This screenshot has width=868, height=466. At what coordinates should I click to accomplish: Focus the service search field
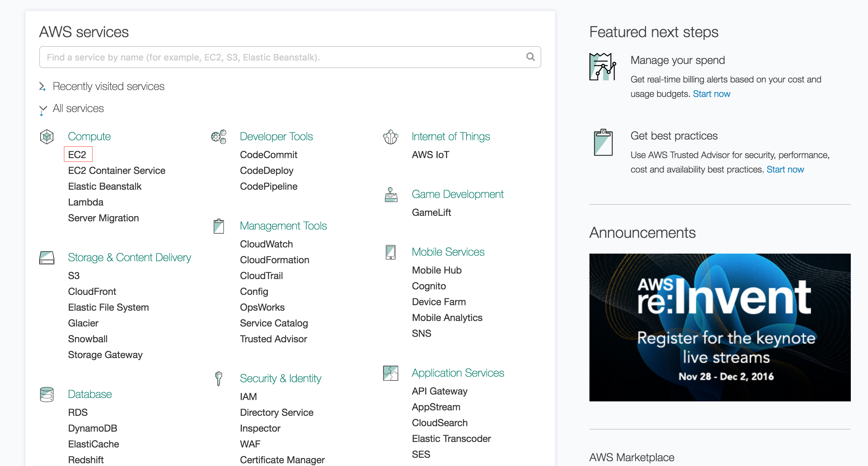click(290, 57)
